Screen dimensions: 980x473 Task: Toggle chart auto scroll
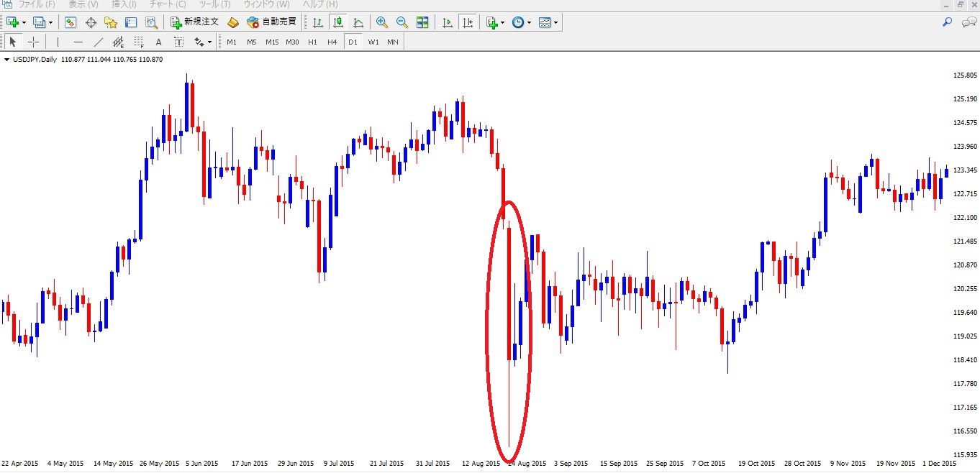click(448, 22)
